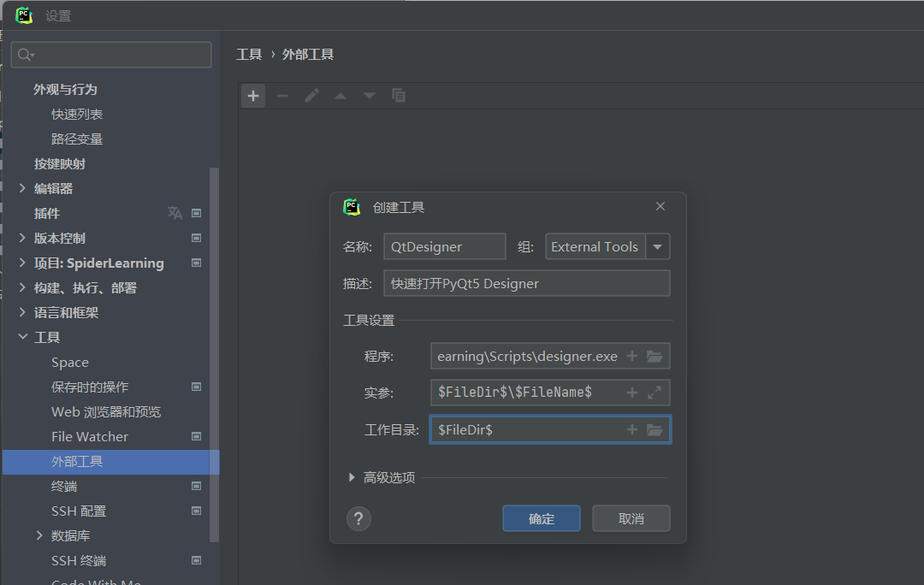Select 外部工具 in the settings tree

(77, 462)
